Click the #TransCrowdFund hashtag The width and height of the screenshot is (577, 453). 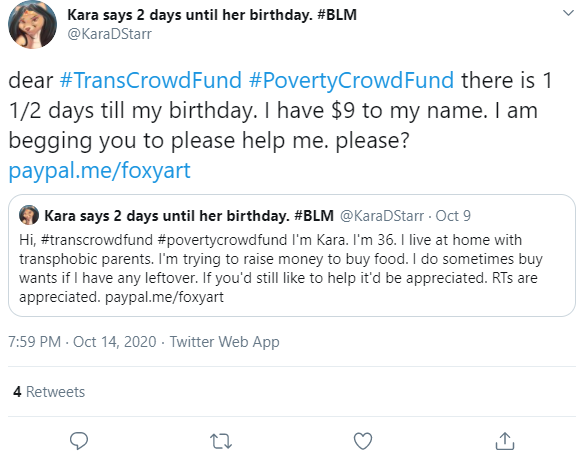(x=151, y=80)
